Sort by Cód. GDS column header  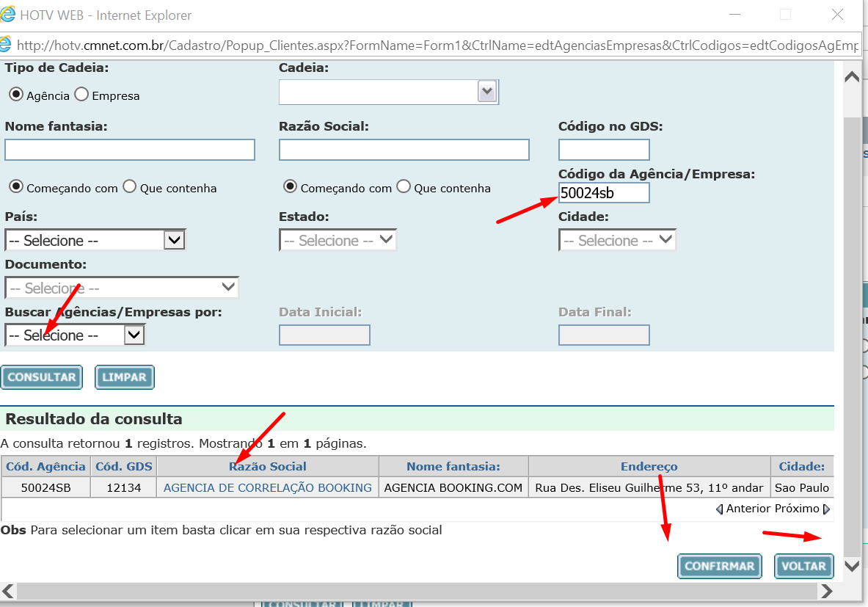[124, 466]
